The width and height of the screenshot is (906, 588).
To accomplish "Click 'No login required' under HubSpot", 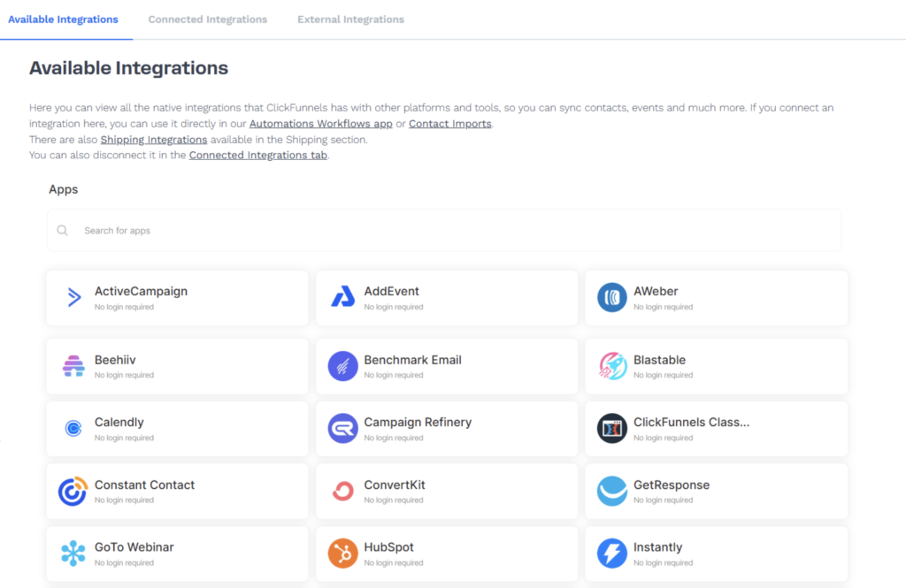I will 394,563.
